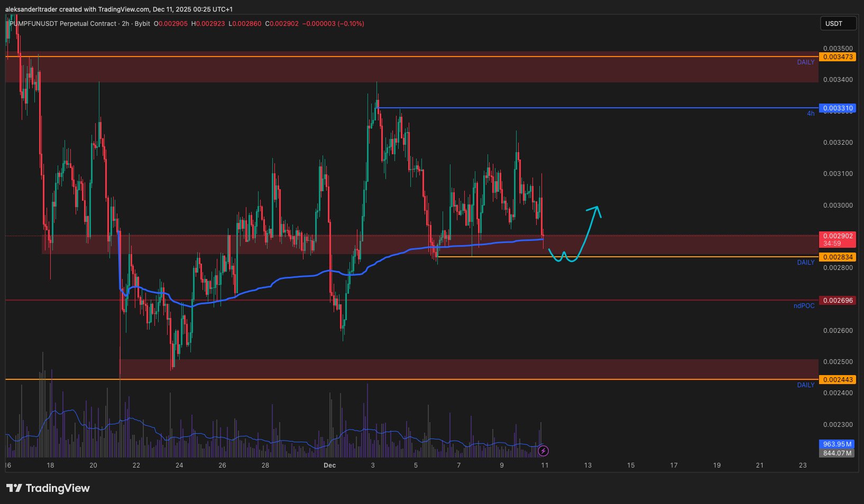Click the purple lightning bolt icon
The image size is (864, 504).
(543, 451)
